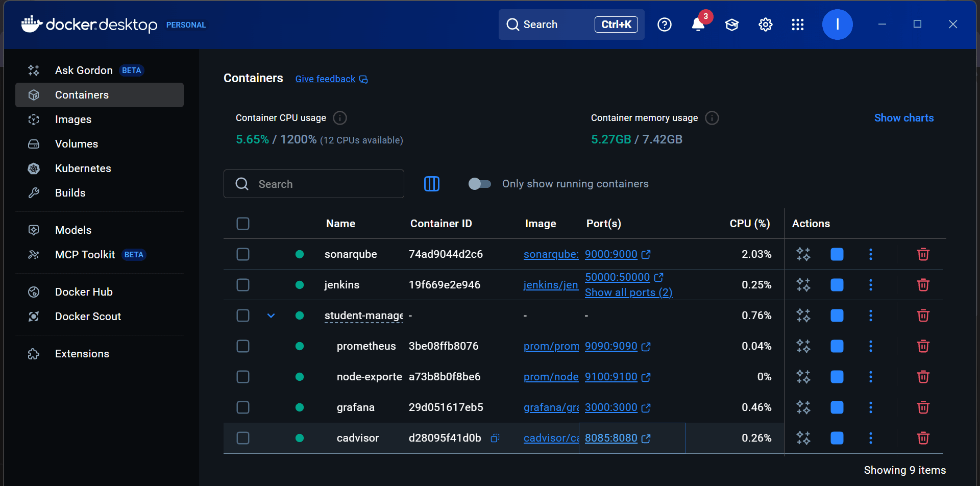Click the column settings icon beside search
Image resolution: width=980 pixels, height=486 pixels.
coord(432,184)
